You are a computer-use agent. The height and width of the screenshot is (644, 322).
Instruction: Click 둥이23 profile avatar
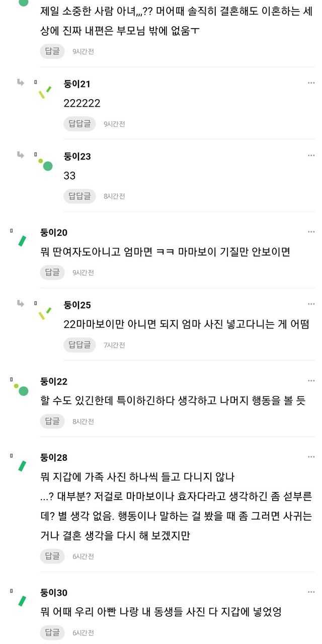(x=45, y=165)
